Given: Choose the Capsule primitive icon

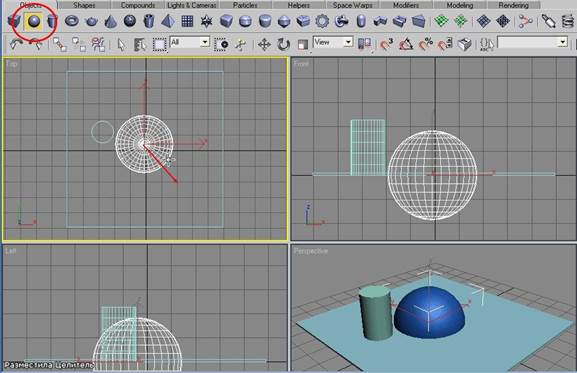Looking at the screenshot, I should 361,21.
